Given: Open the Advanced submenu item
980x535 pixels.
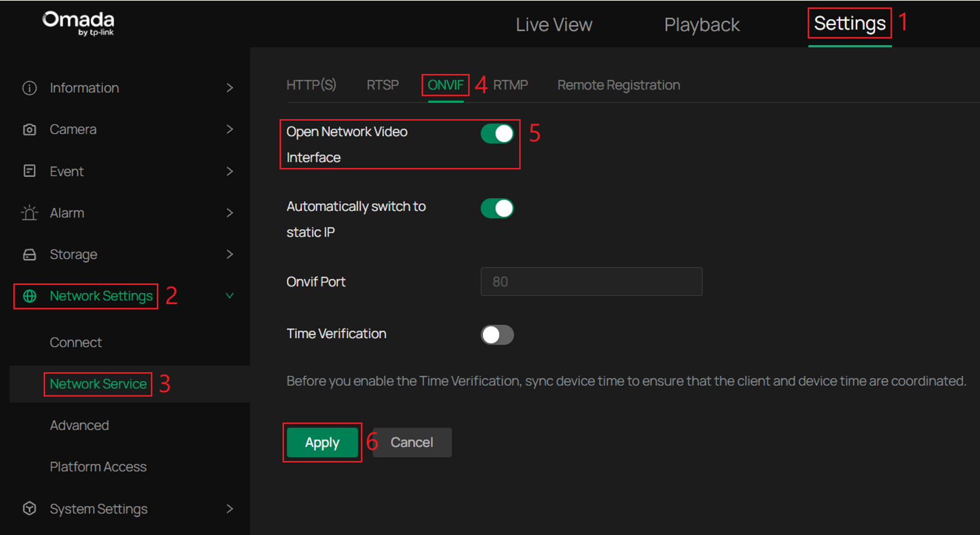Looking at the screenshot, I should pos(79,426).
